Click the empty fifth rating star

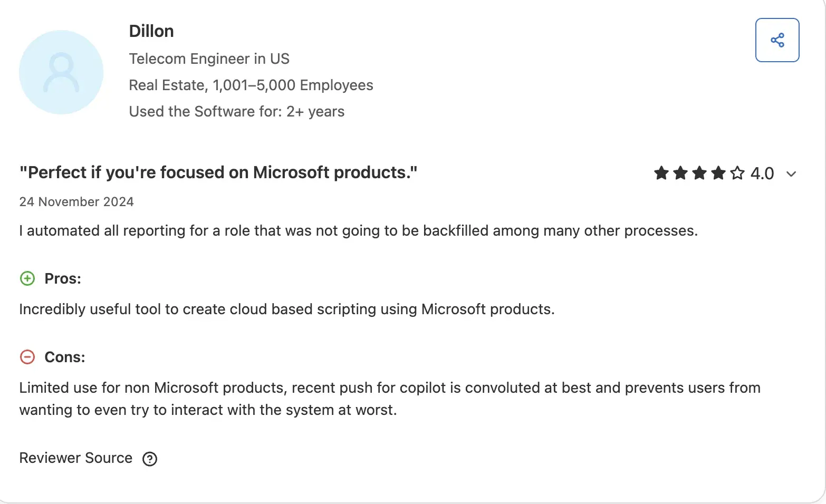(x=737, y=173)
